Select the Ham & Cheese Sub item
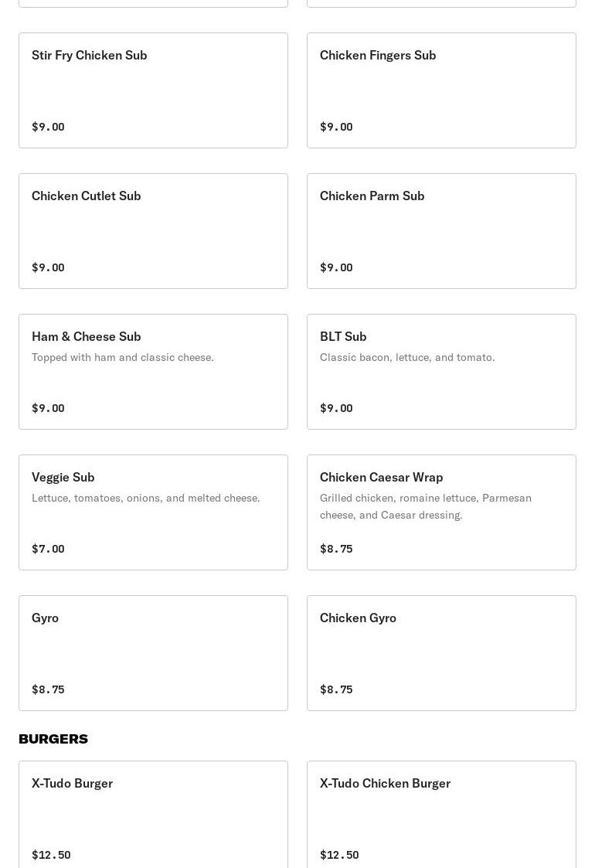Screen dimensions: 595x868 point(153,372)
